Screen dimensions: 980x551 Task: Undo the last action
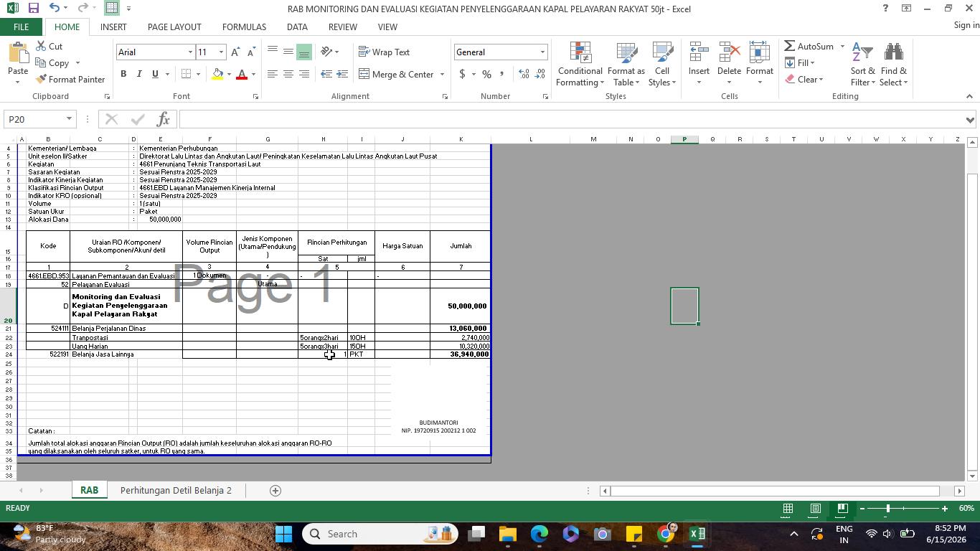pos(55,9)
